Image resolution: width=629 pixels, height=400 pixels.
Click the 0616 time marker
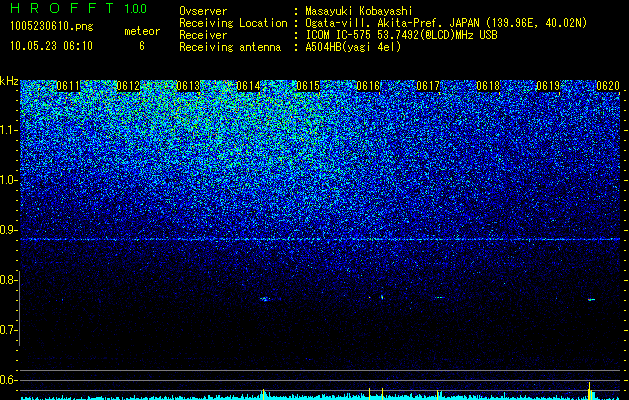(368, 86)
